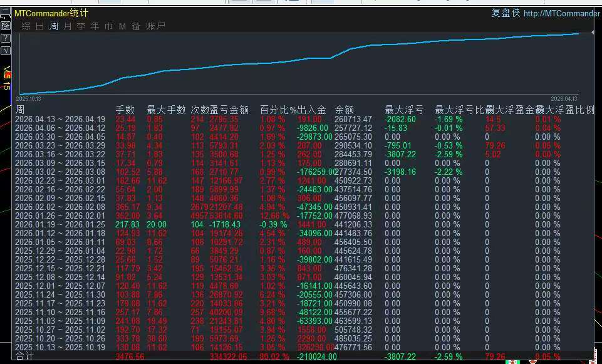
Task: Click the 合计 total row label
Action: (x=24, y=356)
